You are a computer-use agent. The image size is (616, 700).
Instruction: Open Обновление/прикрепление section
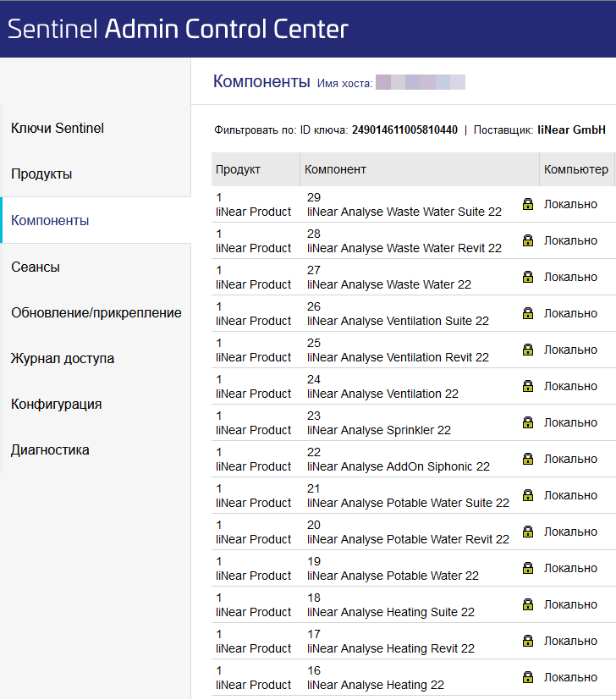tap(96, 313)
